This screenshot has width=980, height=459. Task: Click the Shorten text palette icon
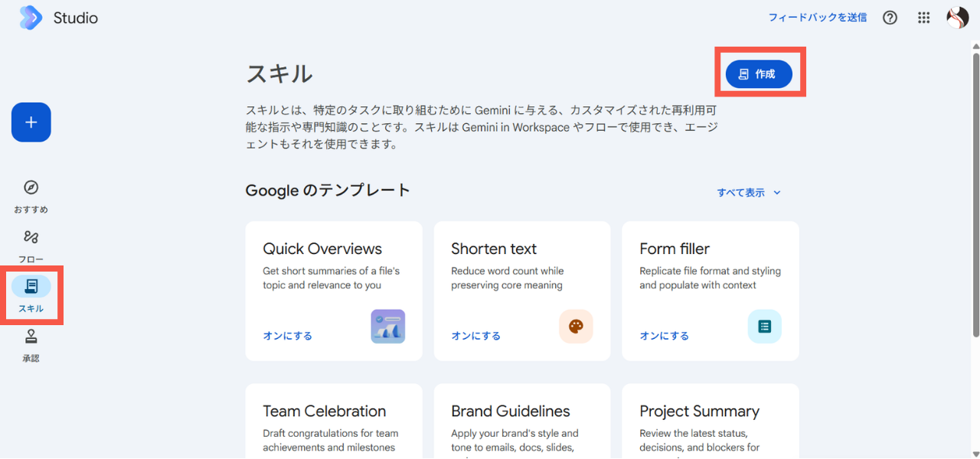click(x=577, y=327)
